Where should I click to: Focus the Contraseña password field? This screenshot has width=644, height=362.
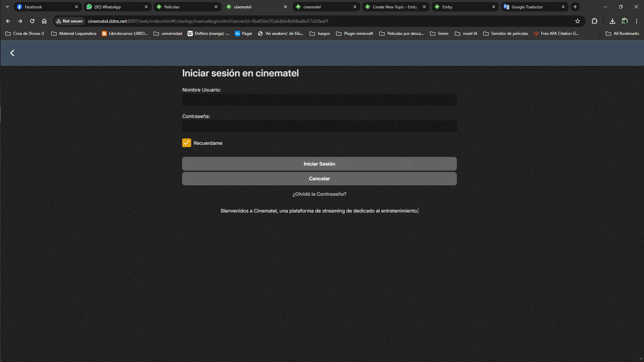(x=319, y=126)
